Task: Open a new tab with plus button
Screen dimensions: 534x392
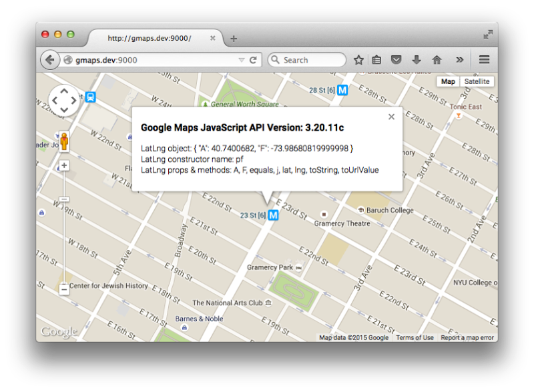Action: pyautogui.click(x=234, y=39)
